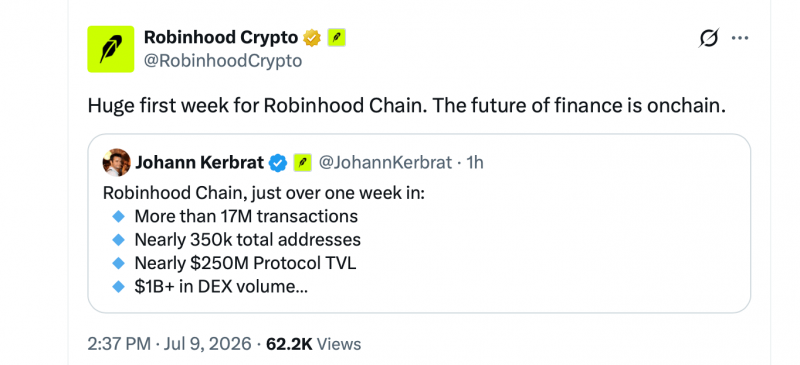
Task: Click Robinhood affiliate badge beside gold checkmark
Action: pyautogui.click(x=337, y=37)
